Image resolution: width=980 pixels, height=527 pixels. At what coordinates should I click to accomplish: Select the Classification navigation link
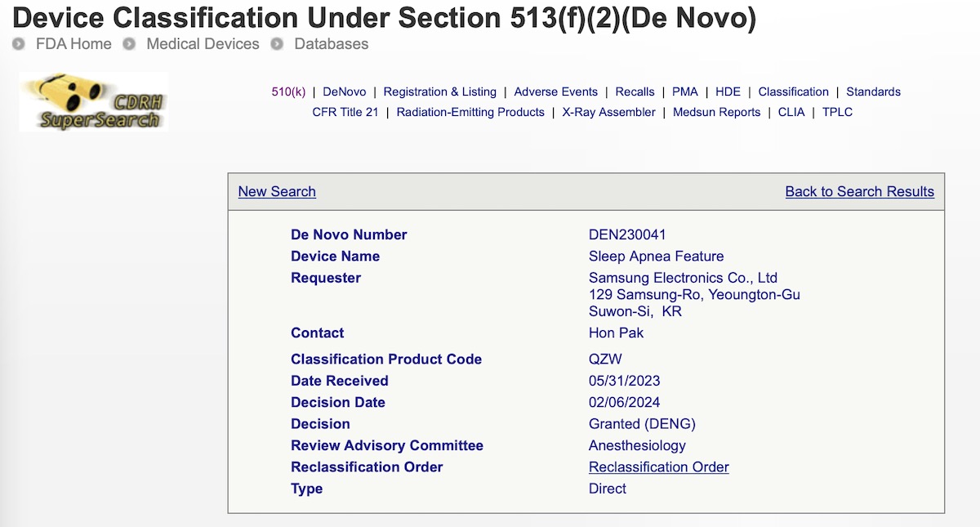tap(793, 92)
